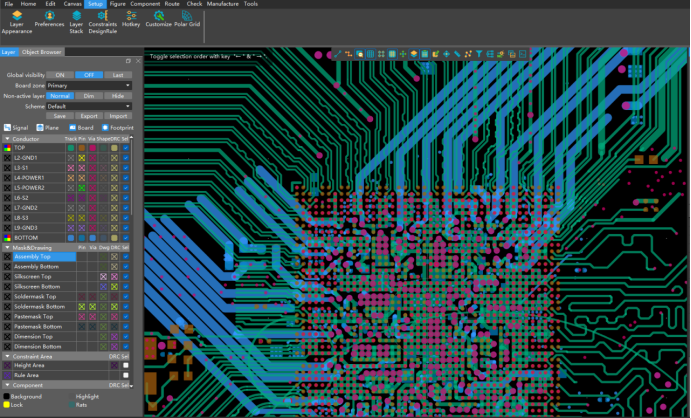
Task: Select the Assembly Top row
Action: 44,257
